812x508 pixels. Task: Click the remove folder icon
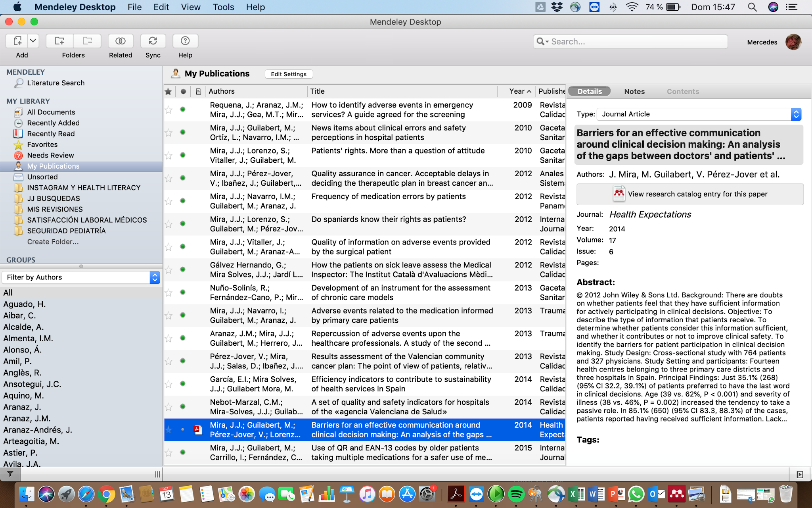pyautogui.click(x=87, y=41)
